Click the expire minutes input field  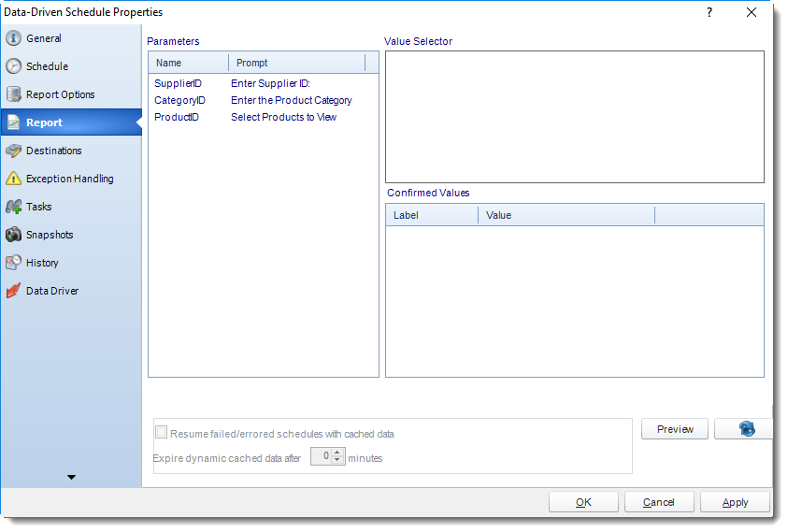(322, 456)
